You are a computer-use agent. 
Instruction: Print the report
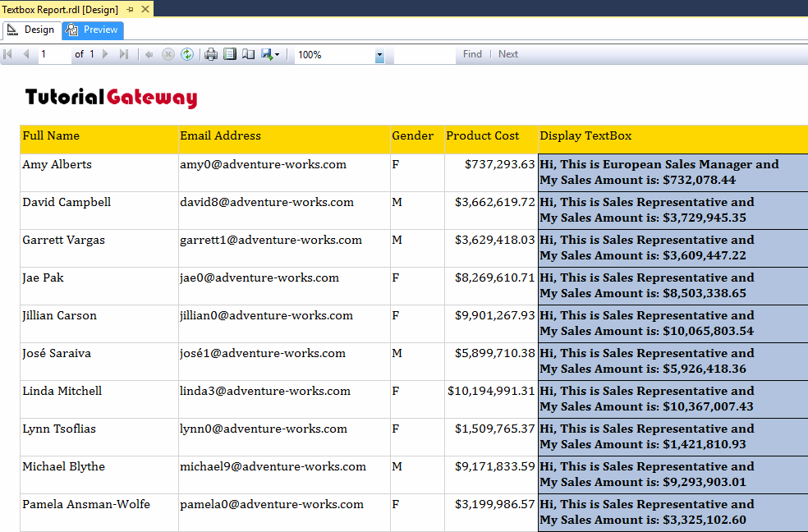[211, 54]
